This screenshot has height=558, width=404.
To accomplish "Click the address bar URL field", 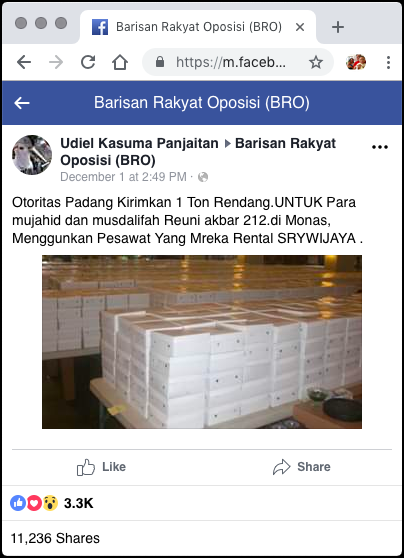I will (x=231, y=63).
